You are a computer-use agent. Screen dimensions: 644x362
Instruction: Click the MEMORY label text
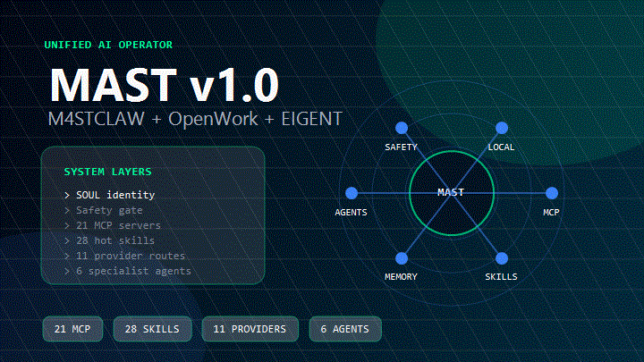click(x=401, y=276)
